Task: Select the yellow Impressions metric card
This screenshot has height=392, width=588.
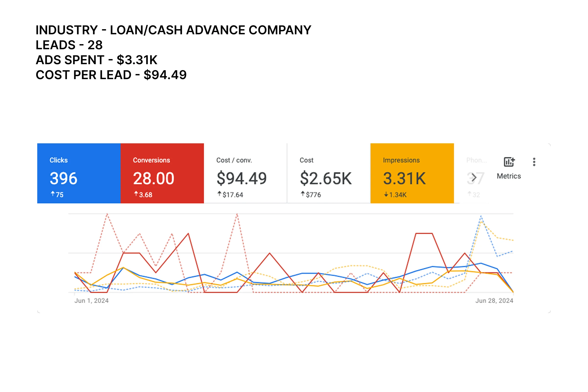Action: 412,173
